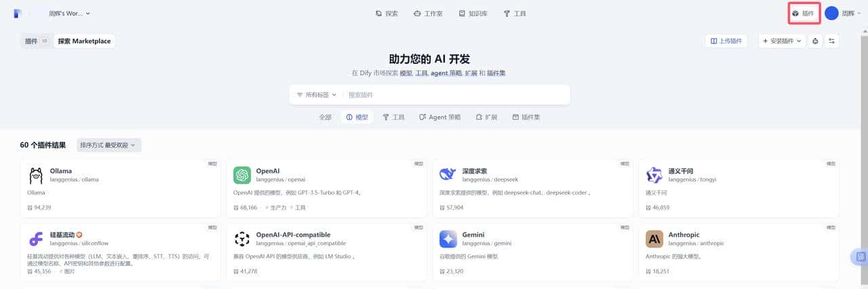This screenshot has height=289, width=868.
Task: Click the agent 策略 link in subtitle
Action: [446, 73]
